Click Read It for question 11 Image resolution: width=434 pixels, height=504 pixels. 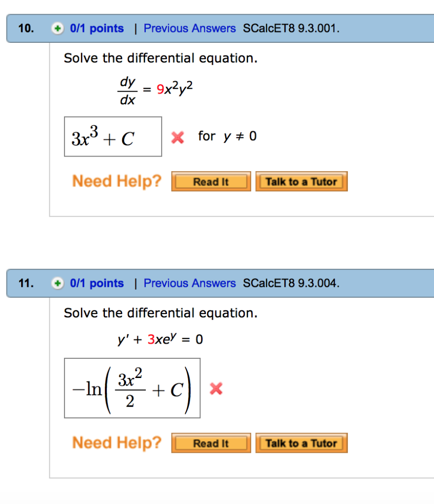click(x=211, y=442)
